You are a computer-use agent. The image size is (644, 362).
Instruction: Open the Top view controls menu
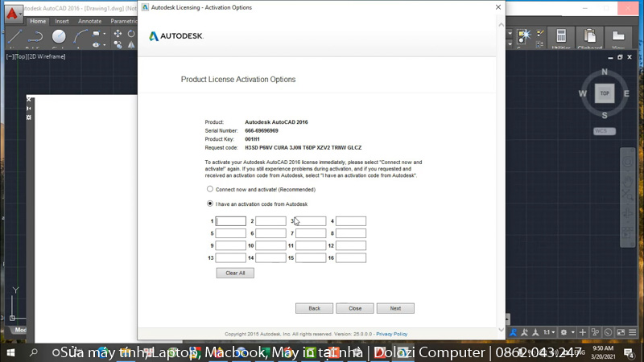click(x=20, y=56)
